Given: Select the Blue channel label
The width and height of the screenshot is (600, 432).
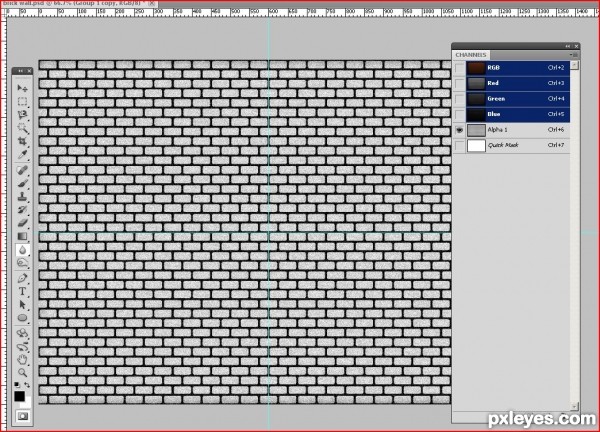Looking at the screenshot, I should 494,114.
